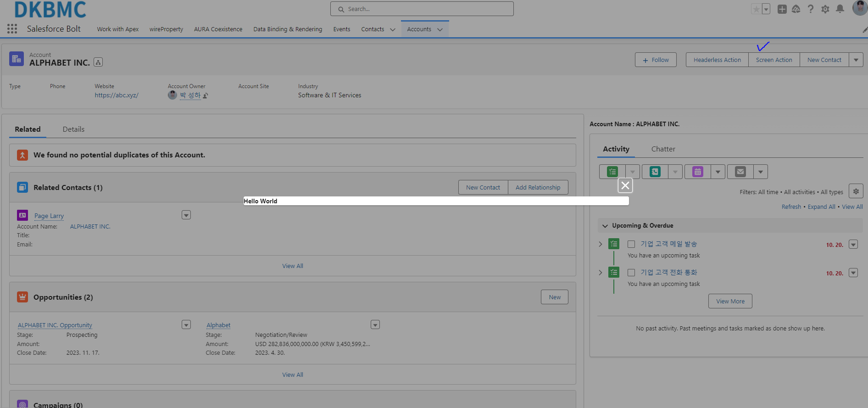
Task: Select the Activity tab
Action: [x=616, y=149]
